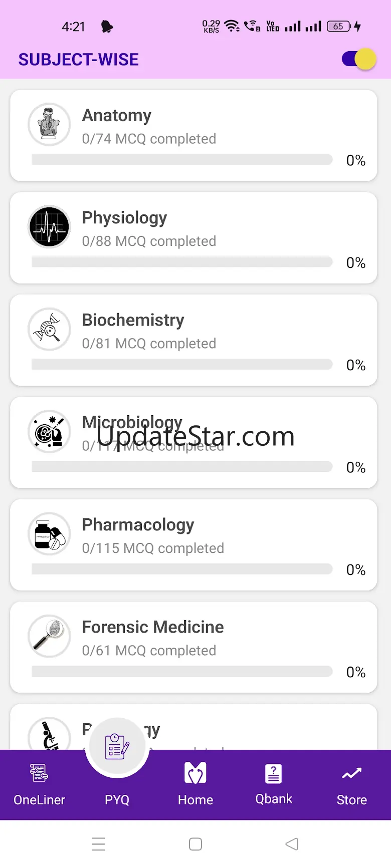Viewport: 391px width, 868px height.
Task: Open the Qbank tab
Action: [x=274, y=784]
